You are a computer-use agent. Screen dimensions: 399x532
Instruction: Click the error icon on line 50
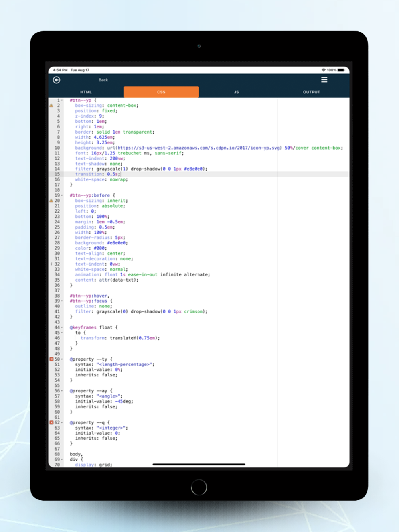(51, 359)
